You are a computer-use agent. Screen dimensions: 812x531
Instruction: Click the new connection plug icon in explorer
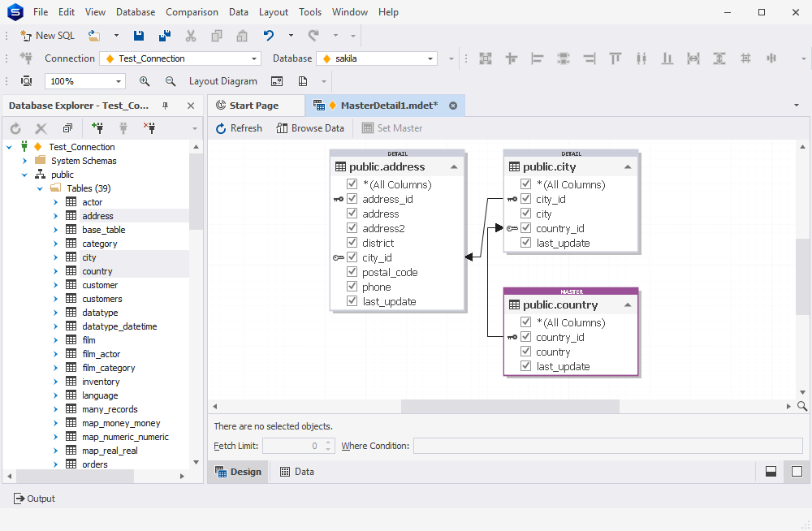pyautogui.click(x=97, y=127)
